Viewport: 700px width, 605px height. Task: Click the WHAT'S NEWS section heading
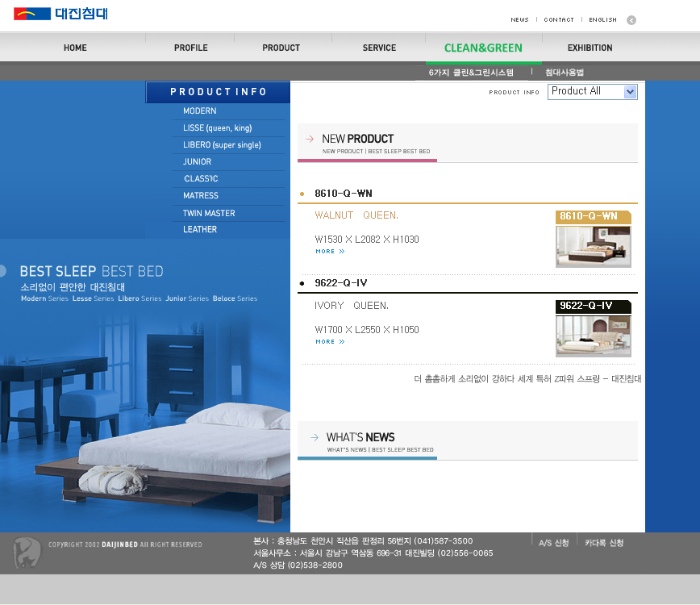tap(360, 437)
